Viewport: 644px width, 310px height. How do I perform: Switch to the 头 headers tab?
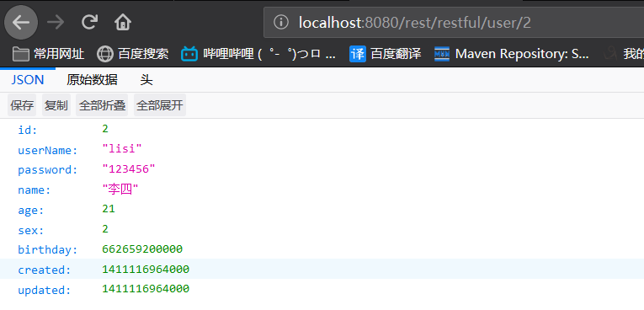pos(146,80)
